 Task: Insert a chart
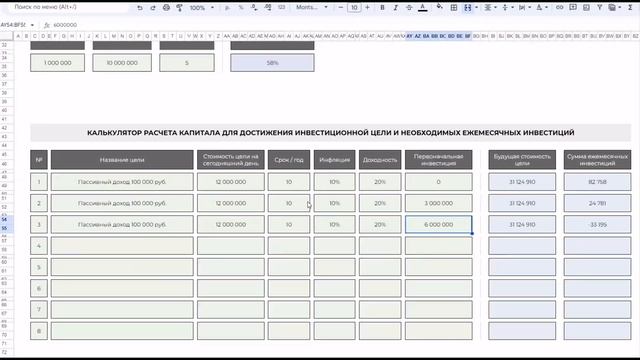[586, 7]
